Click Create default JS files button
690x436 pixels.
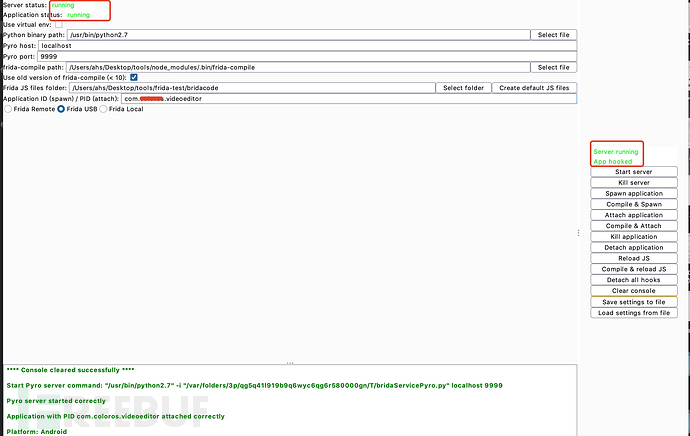pyautogui.click(x=535, y=88)
